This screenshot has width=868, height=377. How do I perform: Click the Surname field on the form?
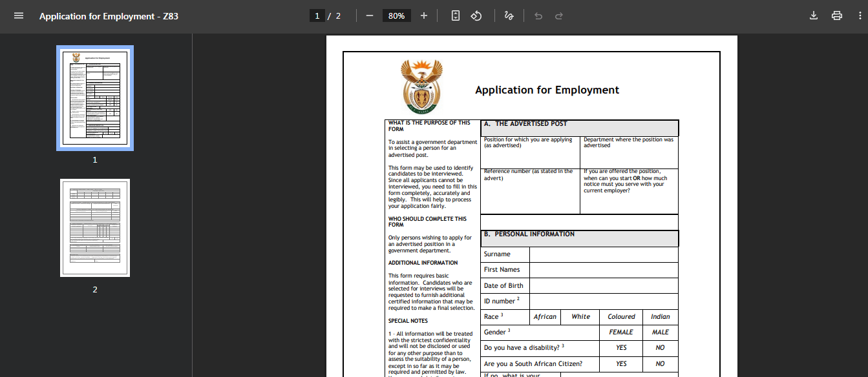603,254
